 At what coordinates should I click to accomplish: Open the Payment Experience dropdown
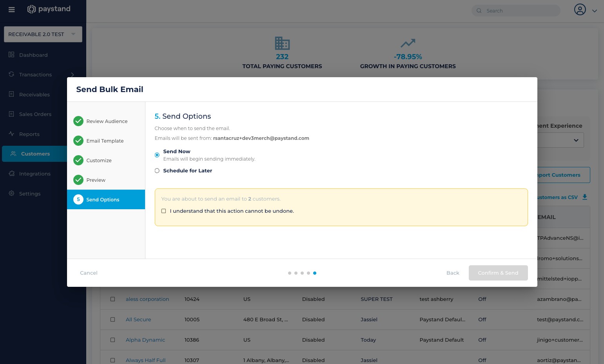560,140
